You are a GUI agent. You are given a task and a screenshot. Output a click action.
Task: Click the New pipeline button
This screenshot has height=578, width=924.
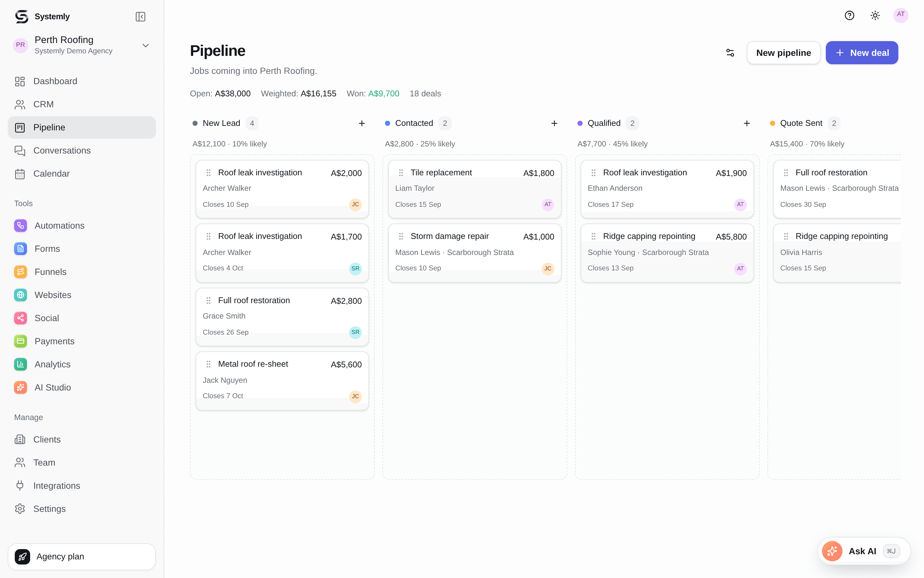(x=783, y=53)
